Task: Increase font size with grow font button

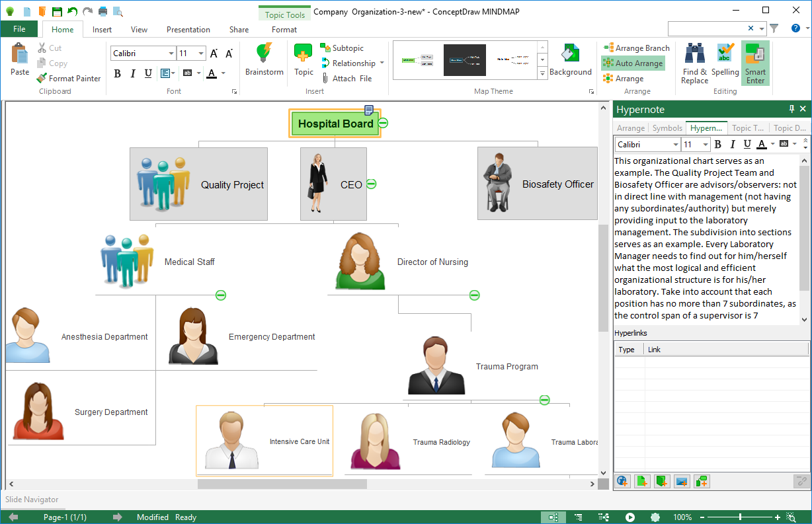Action: (214, 54)
